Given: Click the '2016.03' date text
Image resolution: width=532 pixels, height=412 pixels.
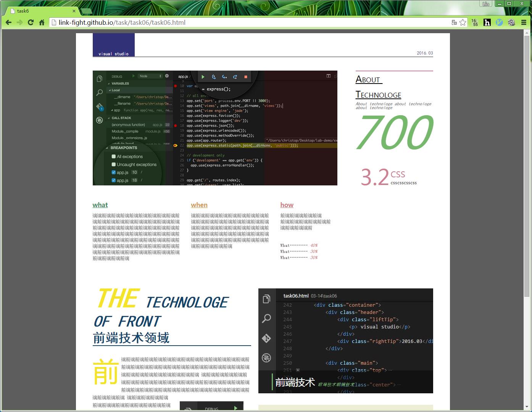Looking at the screenshot, I should [x=425, y=53].
